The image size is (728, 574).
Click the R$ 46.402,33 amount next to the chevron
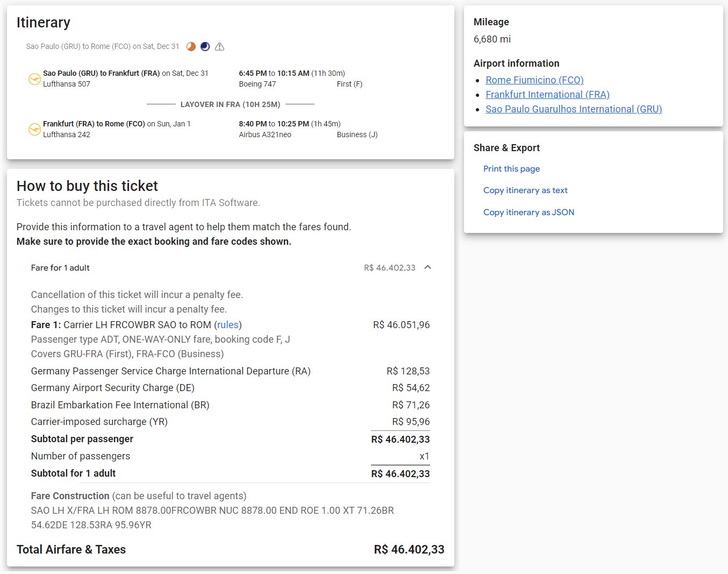pos(389,268)
